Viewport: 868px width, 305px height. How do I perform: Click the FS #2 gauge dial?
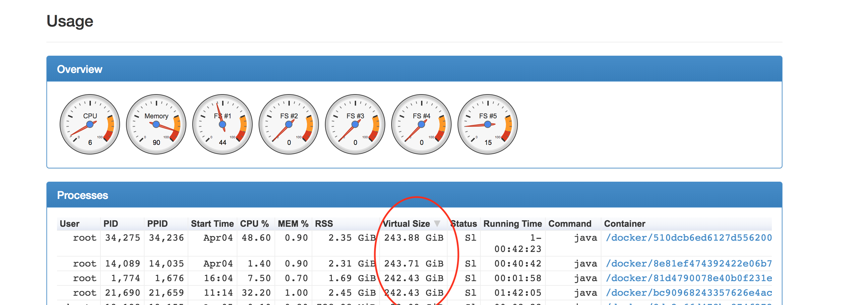click(288, 125)
